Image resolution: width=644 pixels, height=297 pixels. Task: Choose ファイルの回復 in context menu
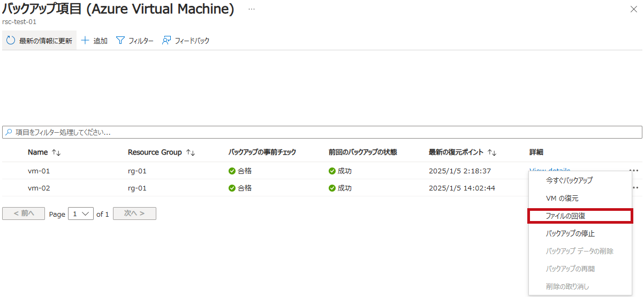pos(580,216)
